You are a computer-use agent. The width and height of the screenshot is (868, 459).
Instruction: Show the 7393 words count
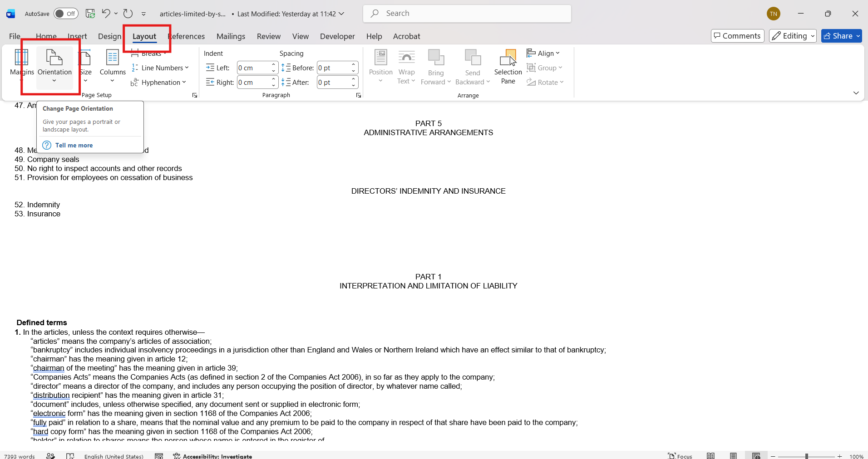20,456
